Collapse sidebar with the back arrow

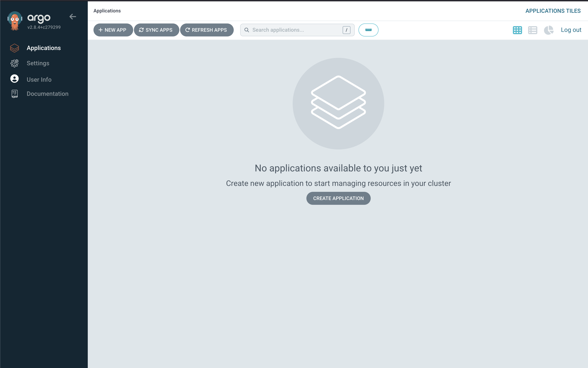73,17
